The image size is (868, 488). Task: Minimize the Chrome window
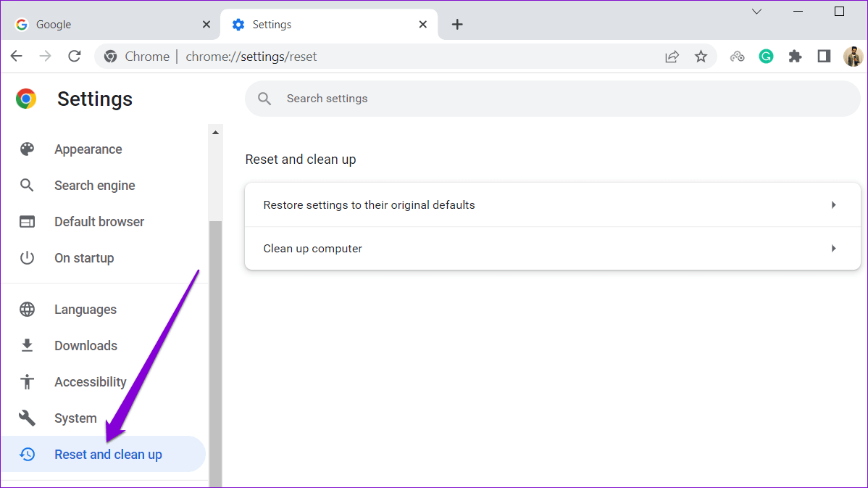coord(798,11)
